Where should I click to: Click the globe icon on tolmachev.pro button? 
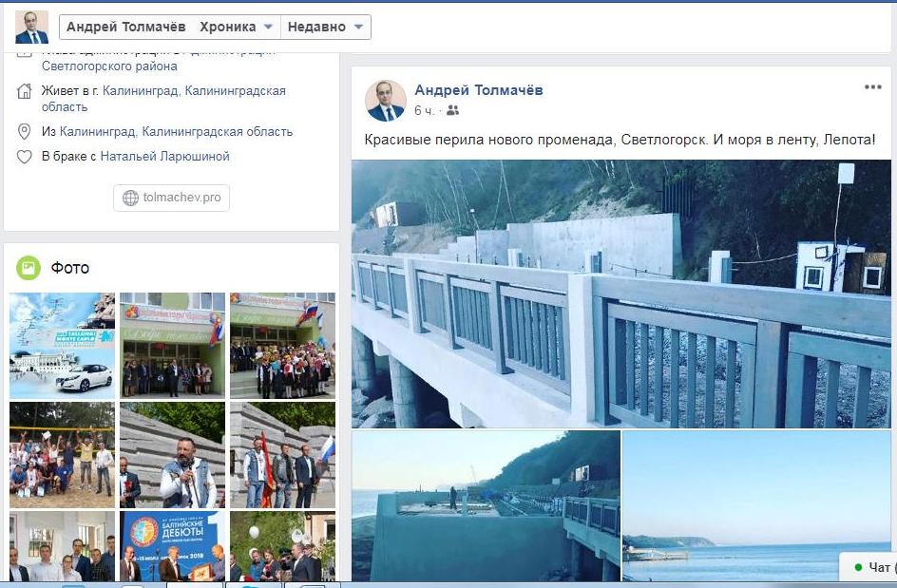click(x=130, y=198)
